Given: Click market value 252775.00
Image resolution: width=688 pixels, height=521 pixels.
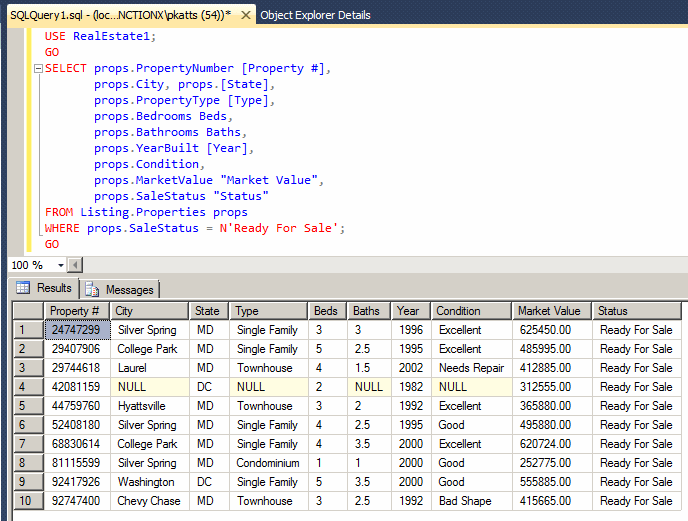Looking at the screenshot, I should point(552,463).
